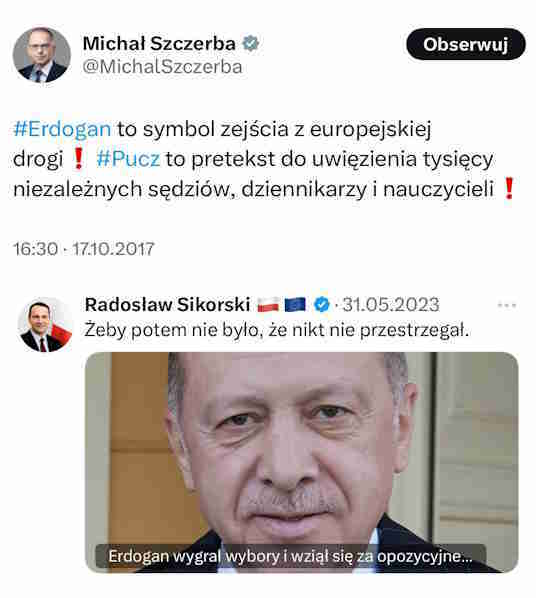Follow the account with Obserwuj button
Screen dimensions: 536x598
466,44
